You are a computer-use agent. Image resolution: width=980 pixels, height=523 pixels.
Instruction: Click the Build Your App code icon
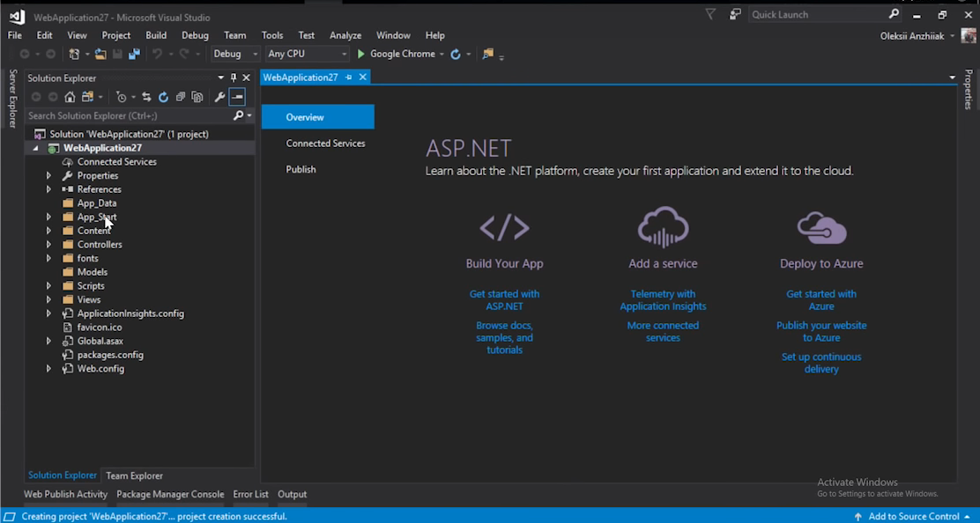504,227
